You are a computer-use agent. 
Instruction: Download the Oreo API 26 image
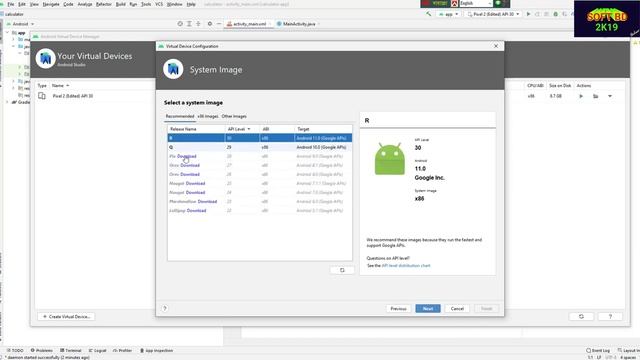(190, 174)
